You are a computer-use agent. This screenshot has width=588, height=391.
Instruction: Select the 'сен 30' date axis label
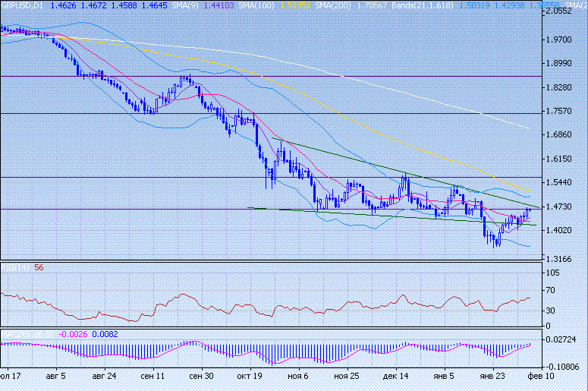point(201,376)
